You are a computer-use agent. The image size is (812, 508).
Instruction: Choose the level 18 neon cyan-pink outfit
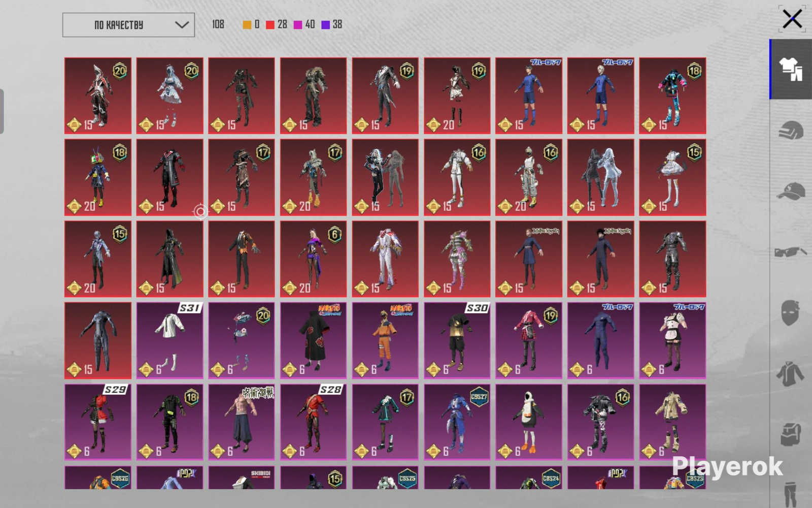672,96
